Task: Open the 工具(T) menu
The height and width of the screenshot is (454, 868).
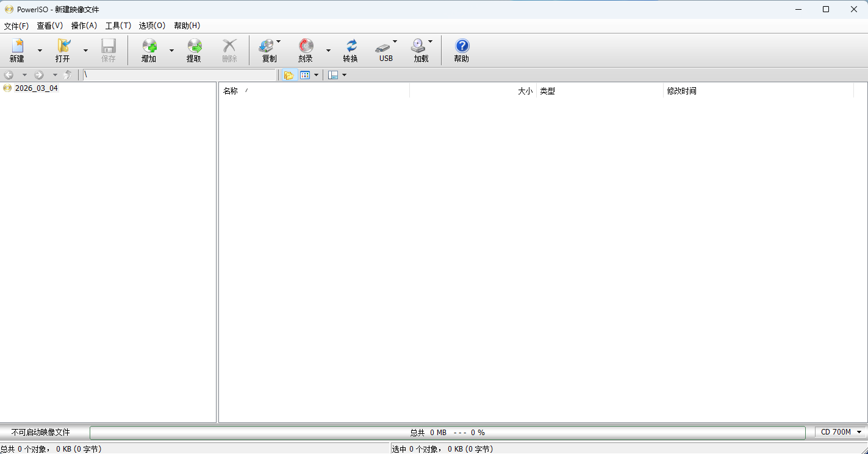Action: [118, 26]
